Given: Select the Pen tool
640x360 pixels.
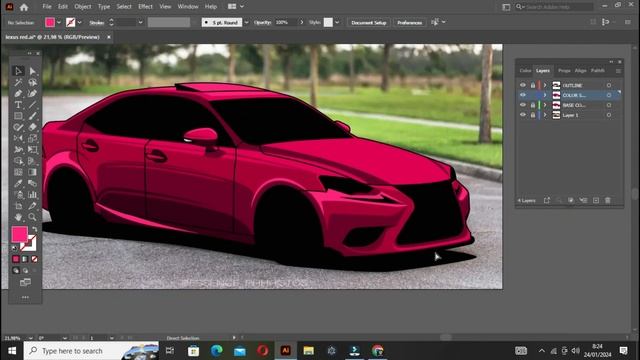Looking at the screenshot, I should [18, 93].
